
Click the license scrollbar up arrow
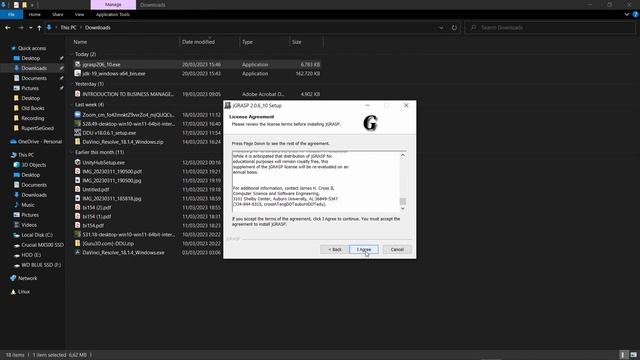click(403, 155)
